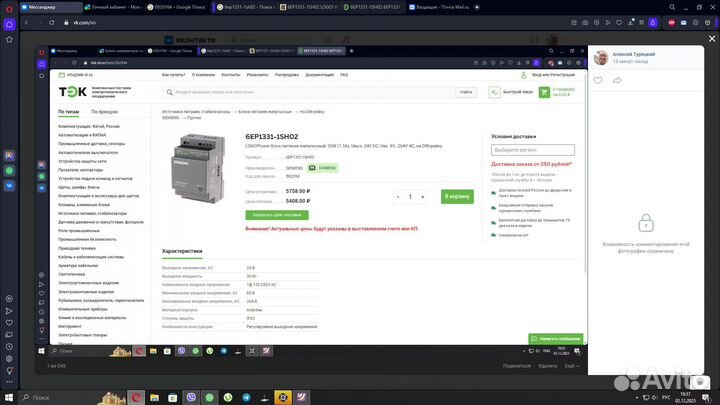Switch to Личный кабинет tab in outer browser

[x=112, y=7]
